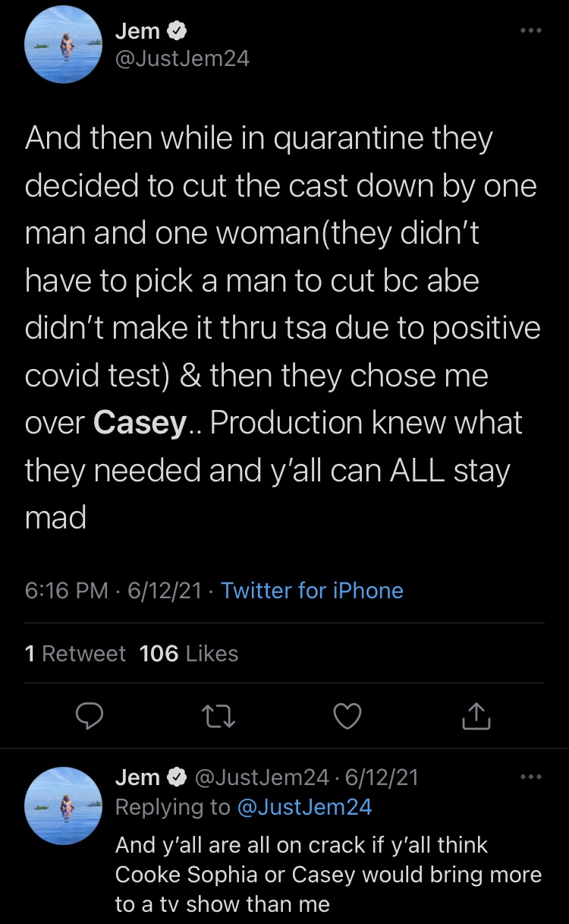The width and height of the screenshot is (569, 924).
Task: Open the @JustJem24 handle under top name
Action: pyautogui.click(x=182, y=58)
